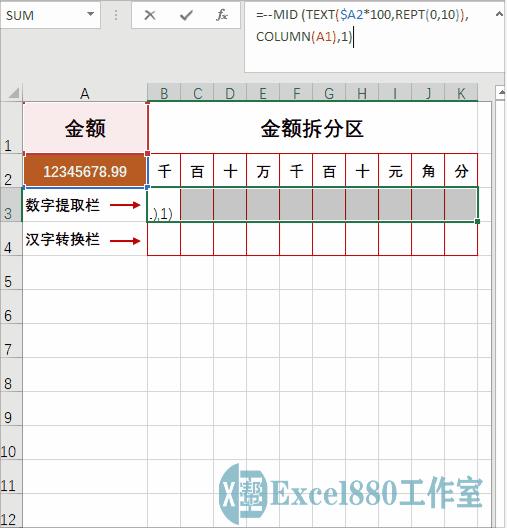Viewport: 507px width, 528px height.
Task: Open the Name Box dropdown arrow
Action: [90, 14]
